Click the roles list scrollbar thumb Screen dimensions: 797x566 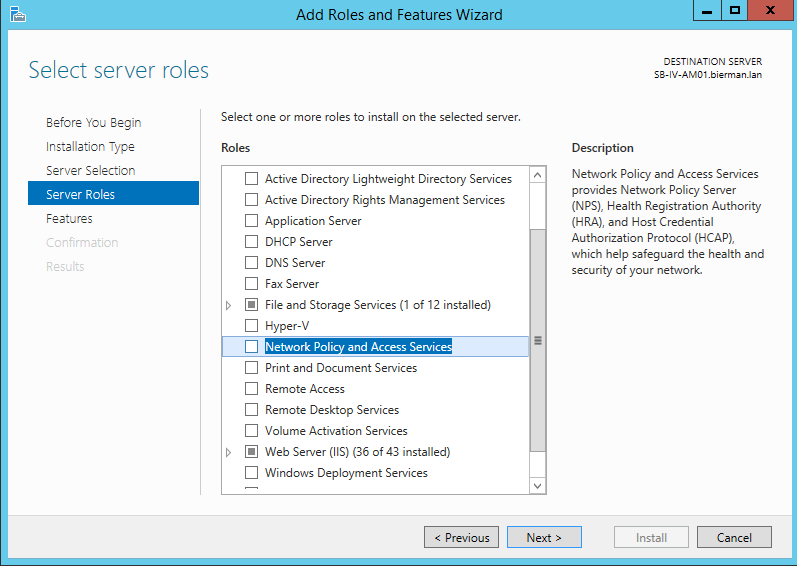(x=537, y=340)
